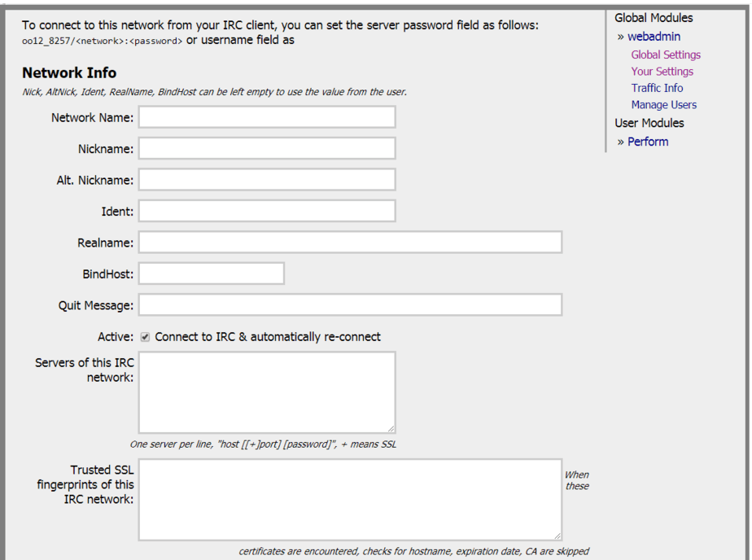752x560 pixels.
Task: Disable automatic IRC reconnect checkbox
Action: point(144,336)
